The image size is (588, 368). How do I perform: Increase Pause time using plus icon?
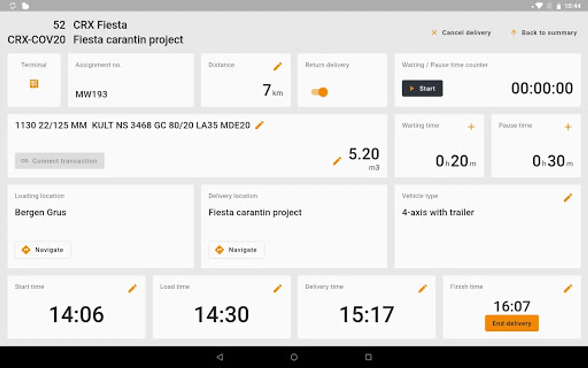(x=568, y=127)
